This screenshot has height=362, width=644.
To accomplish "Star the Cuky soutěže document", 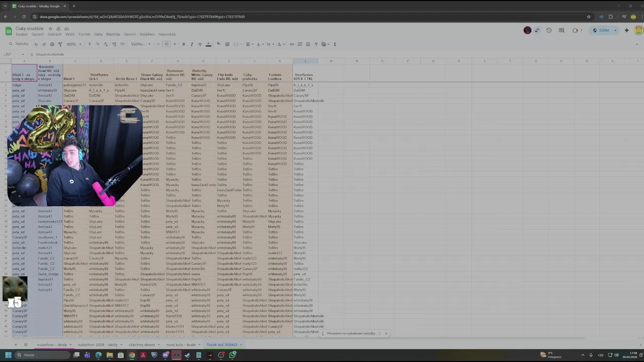I will pos(50,29).
